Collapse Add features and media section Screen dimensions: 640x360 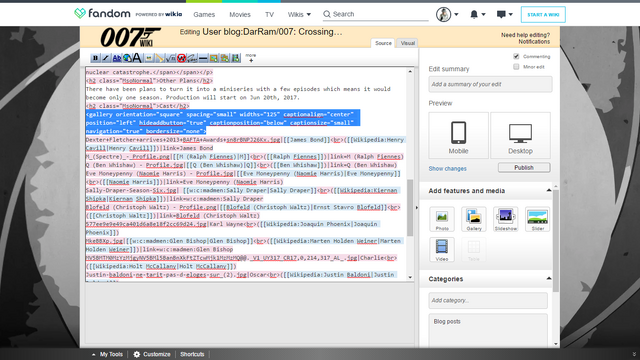549,191
